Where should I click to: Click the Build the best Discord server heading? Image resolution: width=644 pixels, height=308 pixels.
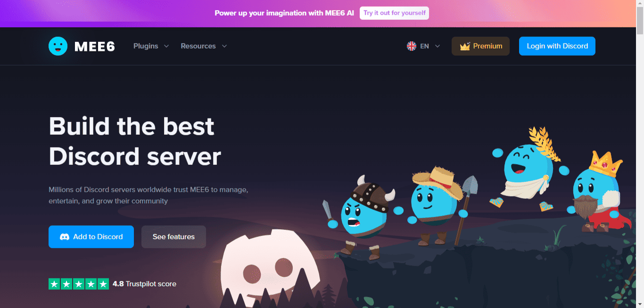click(135, 141)
